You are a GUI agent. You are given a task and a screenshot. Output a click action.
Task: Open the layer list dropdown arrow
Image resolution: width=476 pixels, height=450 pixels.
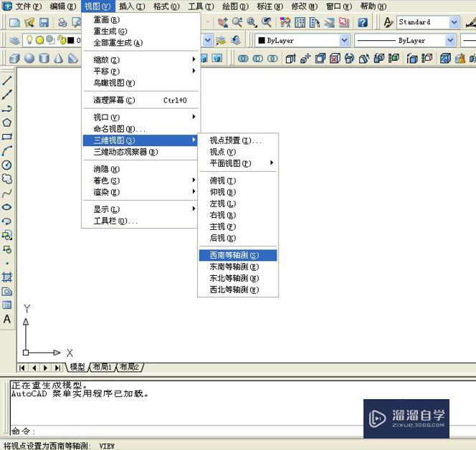point(208,40)
